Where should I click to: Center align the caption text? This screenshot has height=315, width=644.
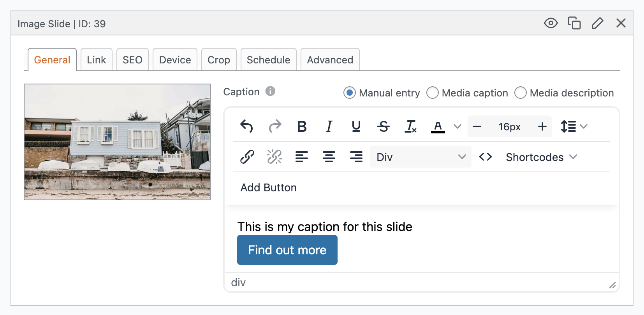tap(329, 157)
